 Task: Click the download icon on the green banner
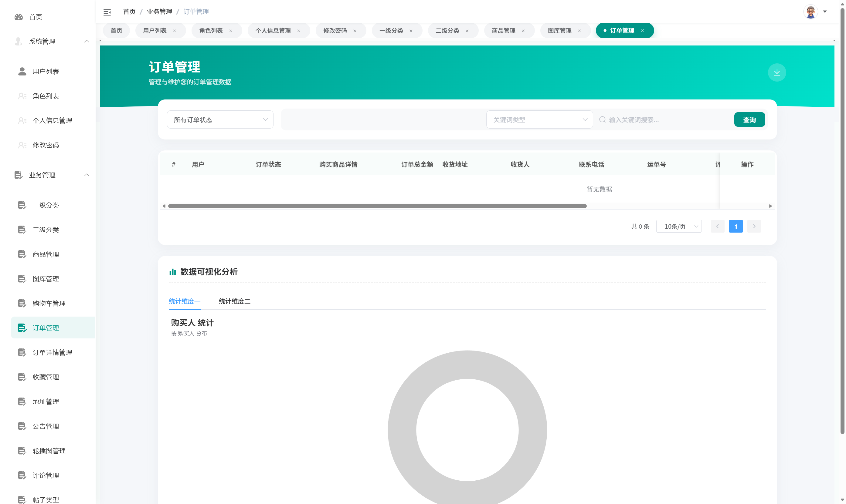pyautogui.click(x=777, y=72)
